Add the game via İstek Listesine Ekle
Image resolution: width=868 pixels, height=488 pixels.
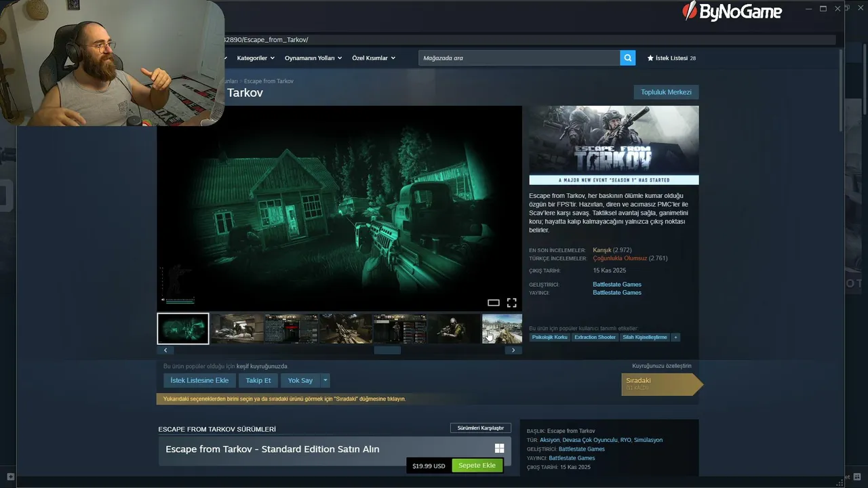click(199, 380)
